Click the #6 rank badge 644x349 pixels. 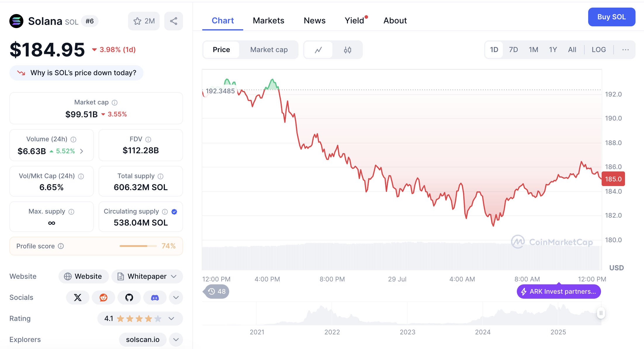click(89, 21)
